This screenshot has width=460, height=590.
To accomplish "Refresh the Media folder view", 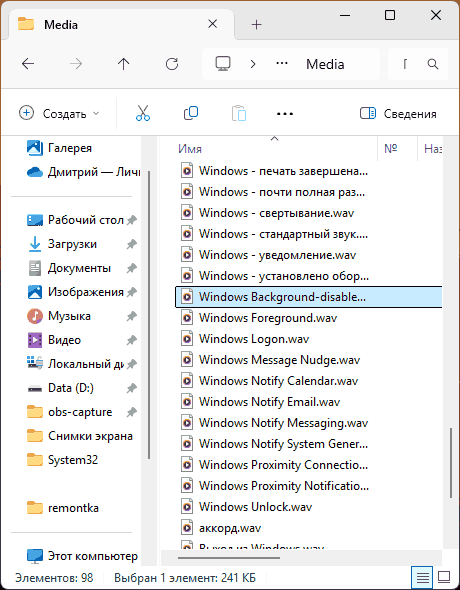I will click(172, 64).
